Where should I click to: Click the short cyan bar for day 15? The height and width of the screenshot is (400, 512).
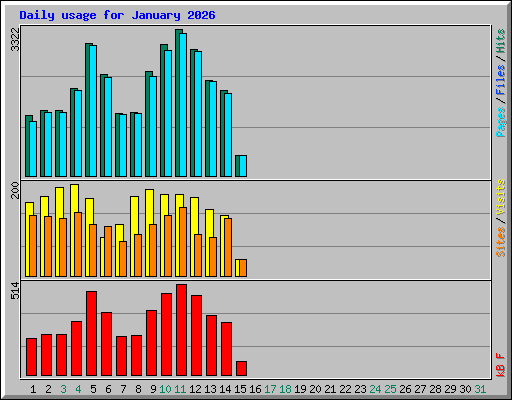(x=243, y=166)
